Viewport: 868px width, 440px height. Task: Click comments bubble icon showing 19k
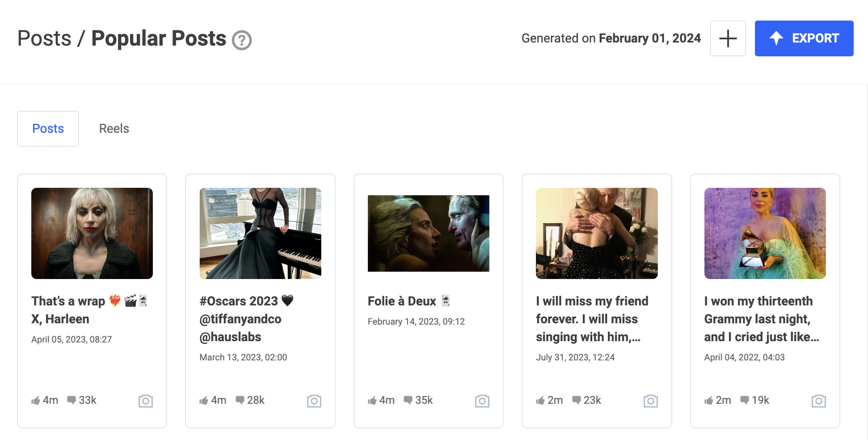(x=745, y=400)
